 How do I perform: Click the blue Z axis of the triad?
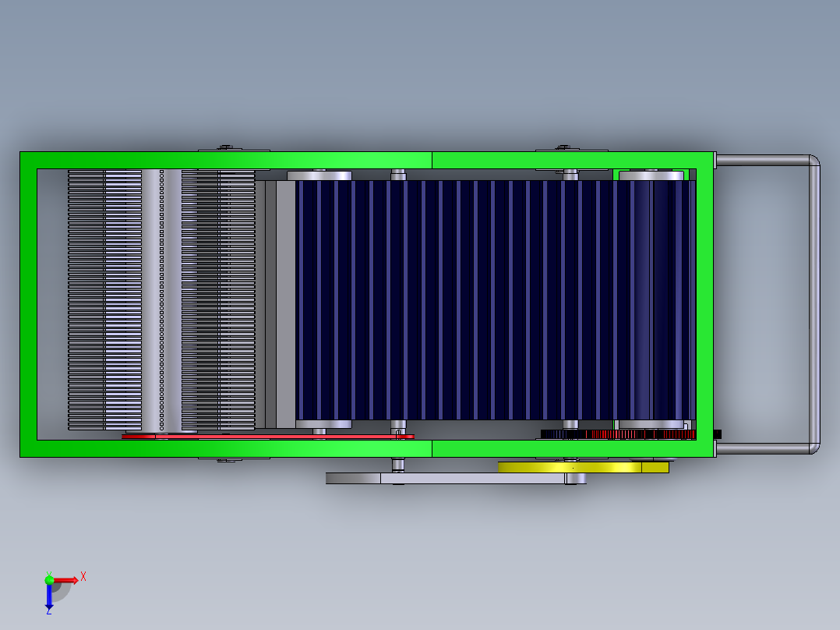49,597
